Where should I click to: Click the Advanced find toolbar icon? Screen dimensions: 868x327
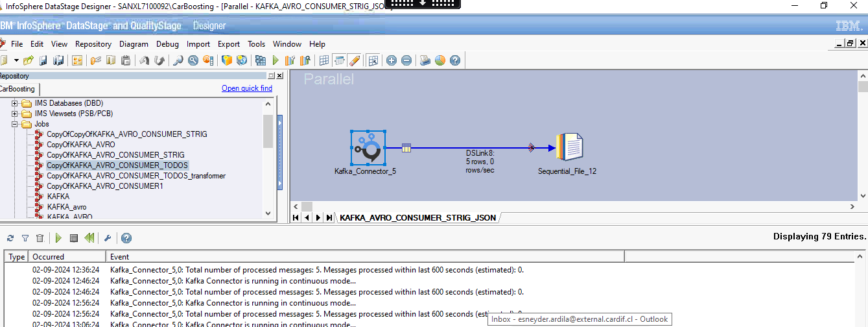[193, 60]
